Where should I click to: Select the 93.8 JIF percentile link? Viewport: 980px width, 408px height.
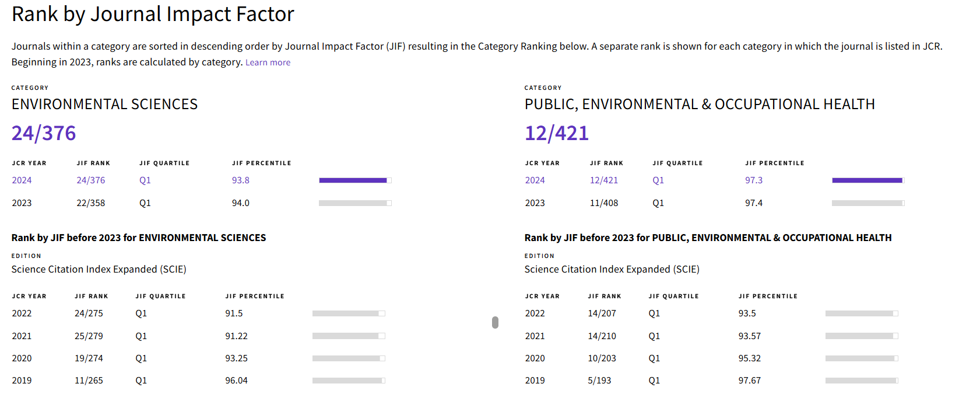(240, 180)
